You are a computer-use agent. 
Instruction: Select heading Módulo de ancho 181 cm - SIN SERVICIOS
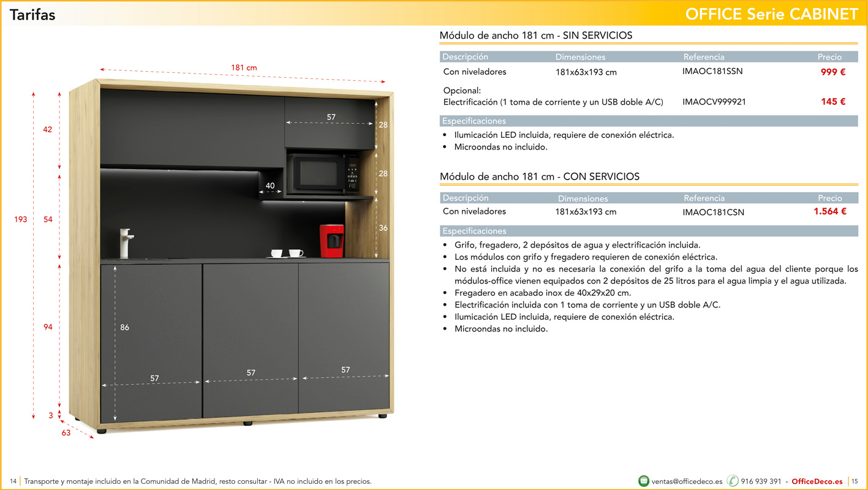coord(536,36)
